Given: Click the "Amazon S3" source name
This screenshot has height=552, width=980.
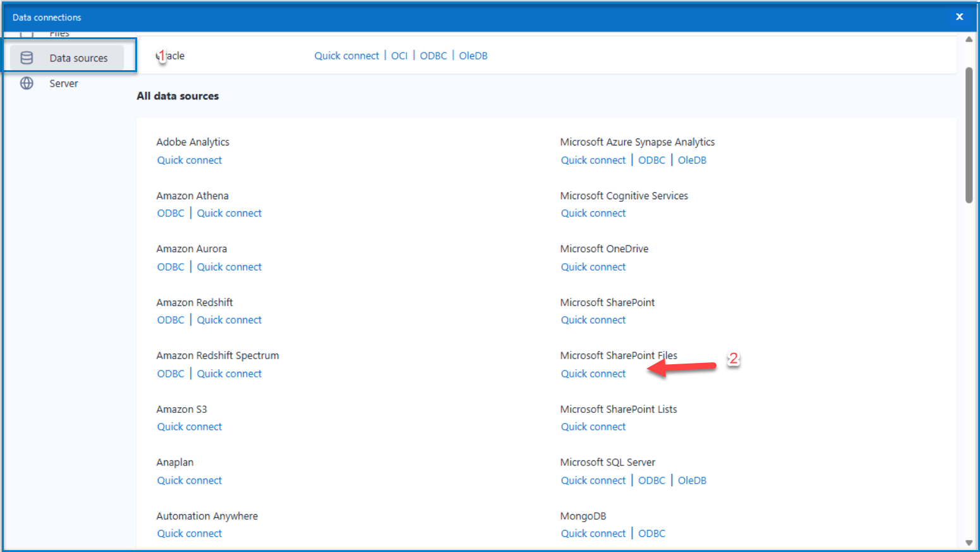Looking at the screenshot, I should point(181,410).
